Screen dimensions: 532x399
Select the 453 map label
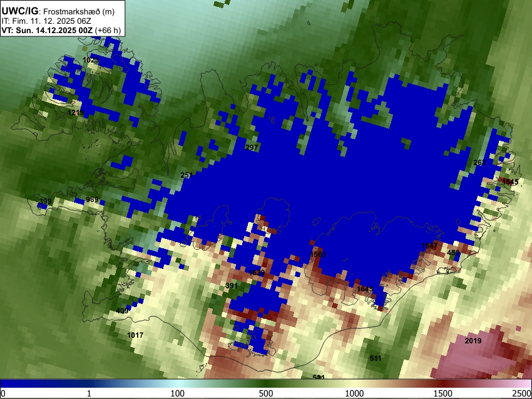point(453,253)
